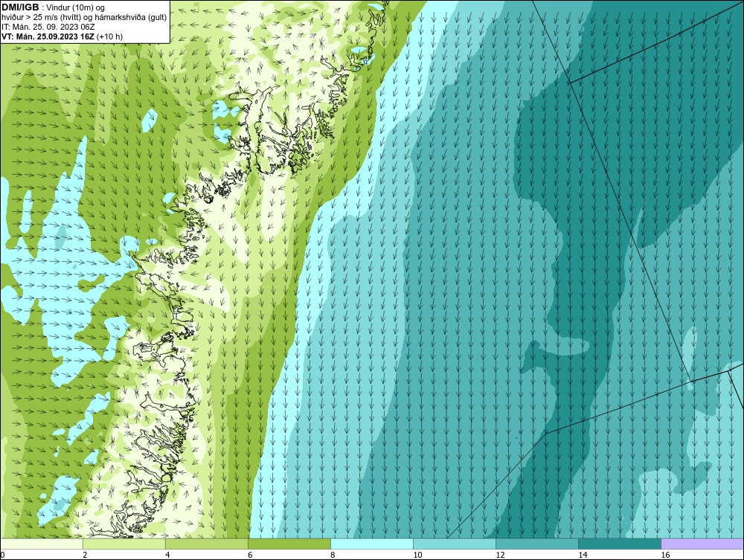
Task: Click the initial time line 'IT: Mán. 25. 09. 2023 06Z'
Action: 48,27
